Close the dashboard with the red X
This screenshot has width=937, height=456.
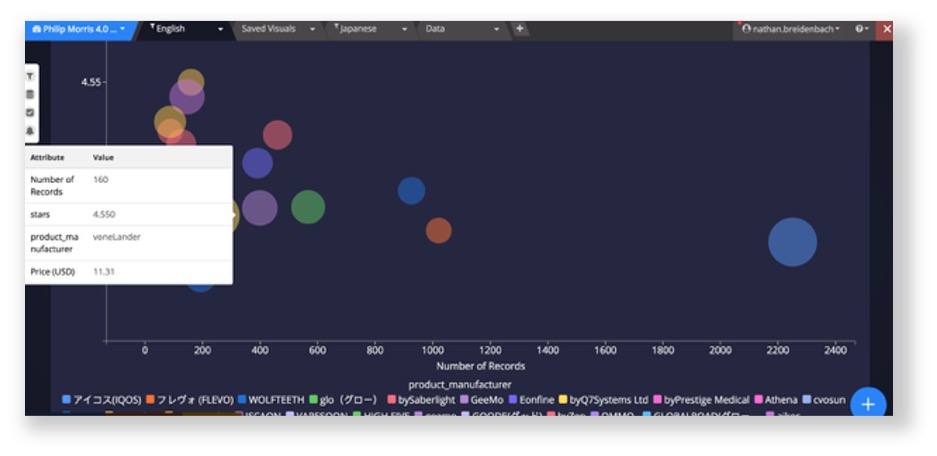[886, 29]
